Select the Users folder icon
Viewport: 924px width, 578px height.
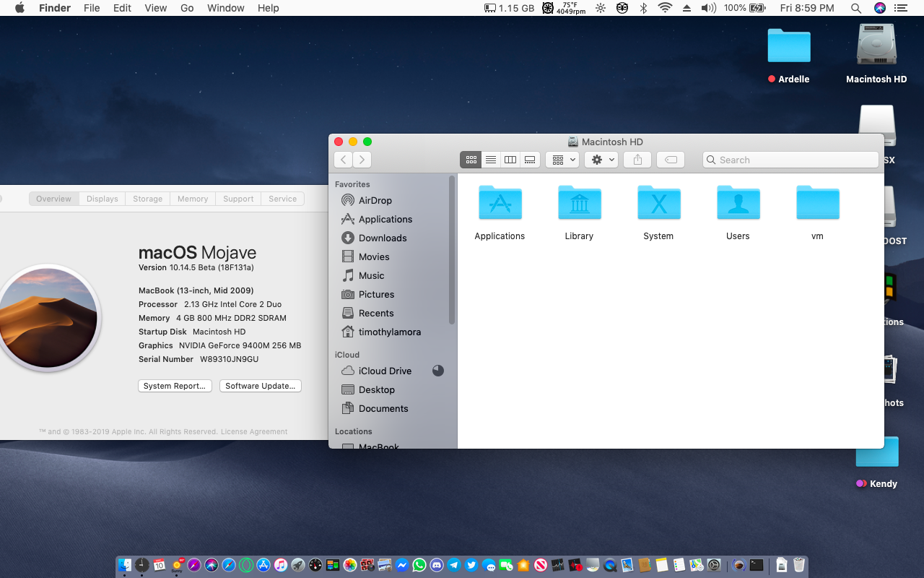click(738, 203)
